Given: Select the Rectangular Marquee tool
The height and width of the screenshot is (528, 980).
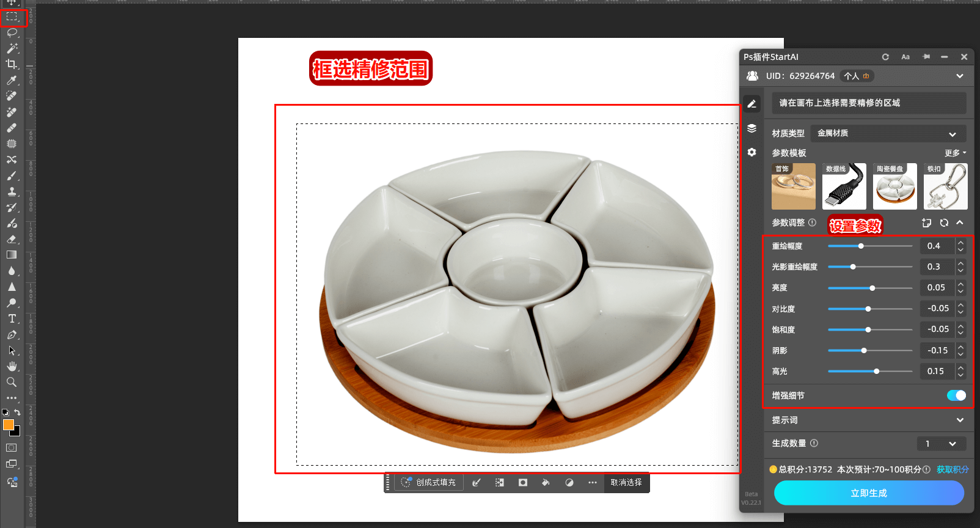Looking at the screenshot, I should tap(12, 16).
